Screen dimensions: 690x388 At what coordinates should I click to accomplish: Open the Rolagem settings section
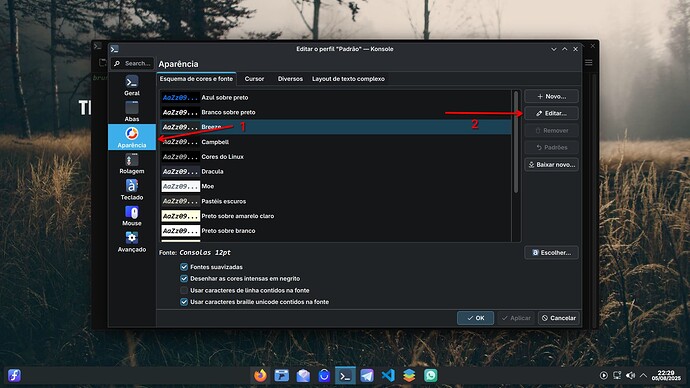click(x=132, y=163)
